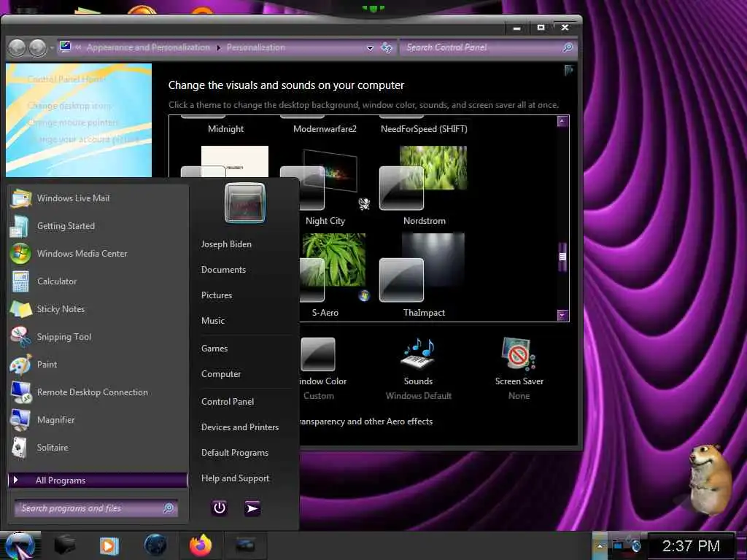Open the rightmost taskbar app icon
This screenshot has height=560, width=747.
245,545
